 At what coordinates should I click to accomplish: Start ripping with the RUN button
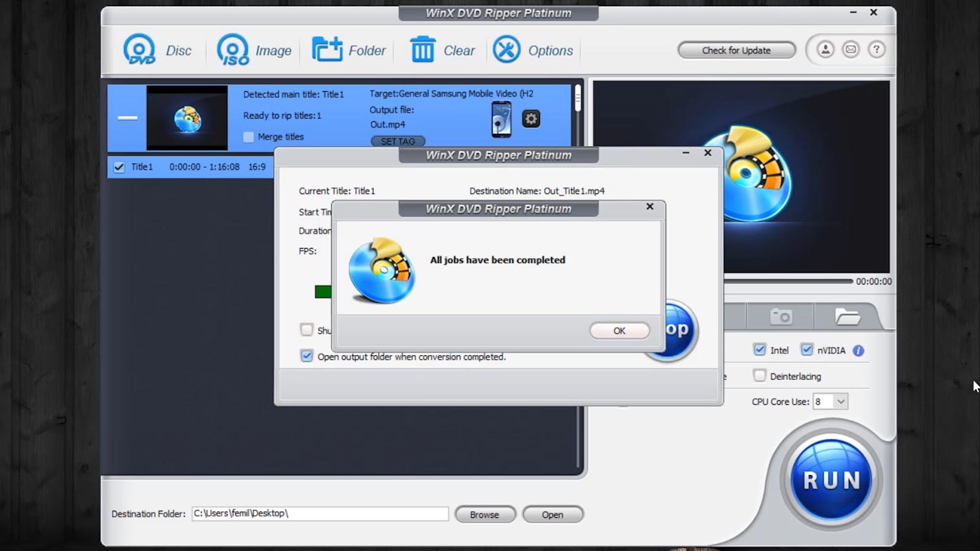pyautogui.click(x=831, y=480)
